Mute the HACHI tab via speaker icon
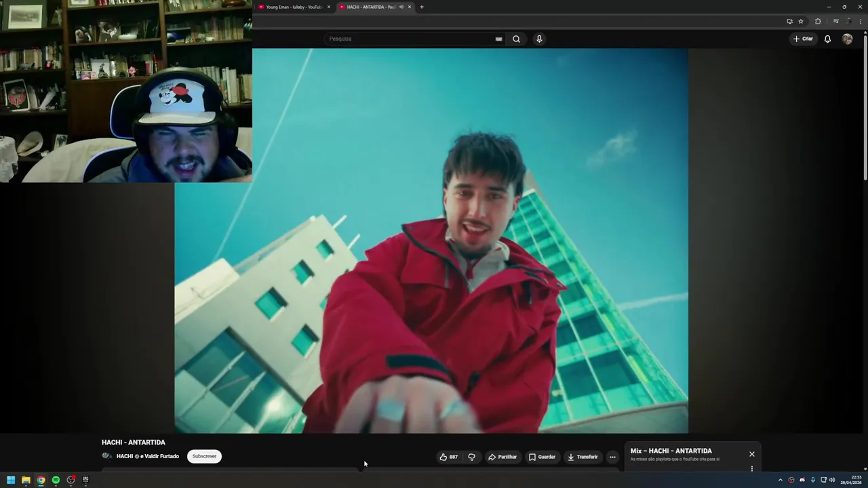 401,7
